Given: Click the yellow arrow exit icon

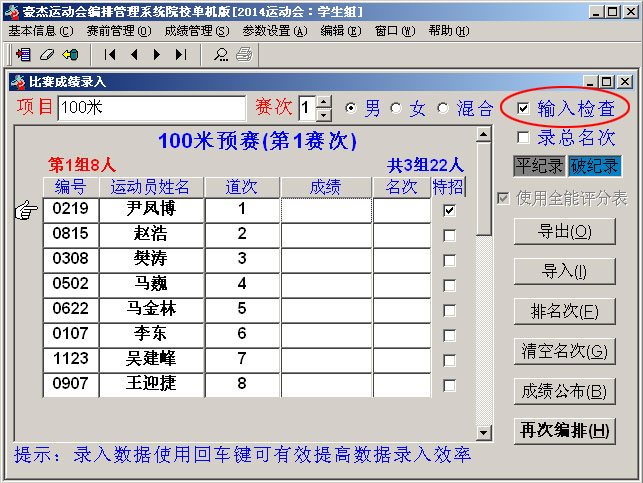Looking at the screenshot, I should [x=70, y=55].
